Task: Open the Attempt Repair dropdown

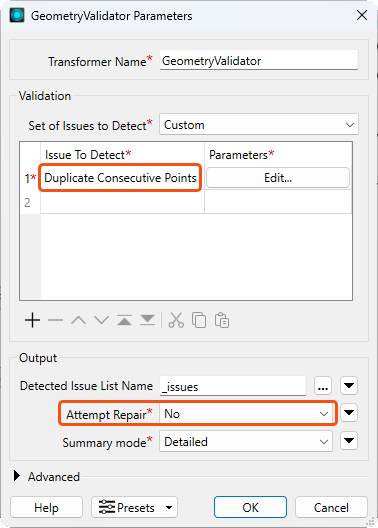Action: (246, 414)
